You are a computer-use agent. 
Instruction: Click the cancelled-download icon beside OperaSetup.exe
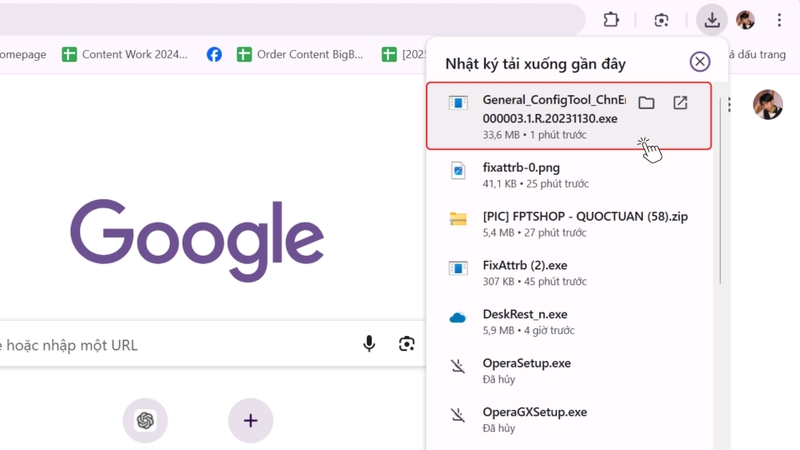coord(458,366)
